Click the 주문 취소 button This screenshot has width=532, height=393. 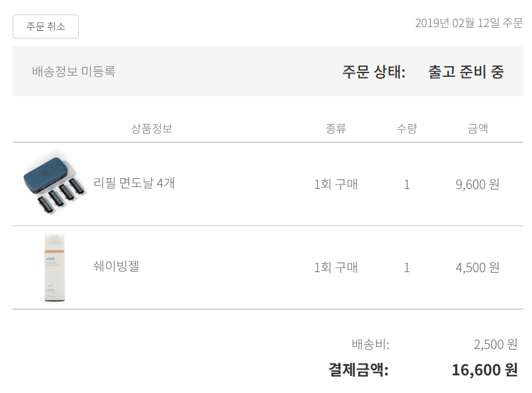click(x=45, y=26)
